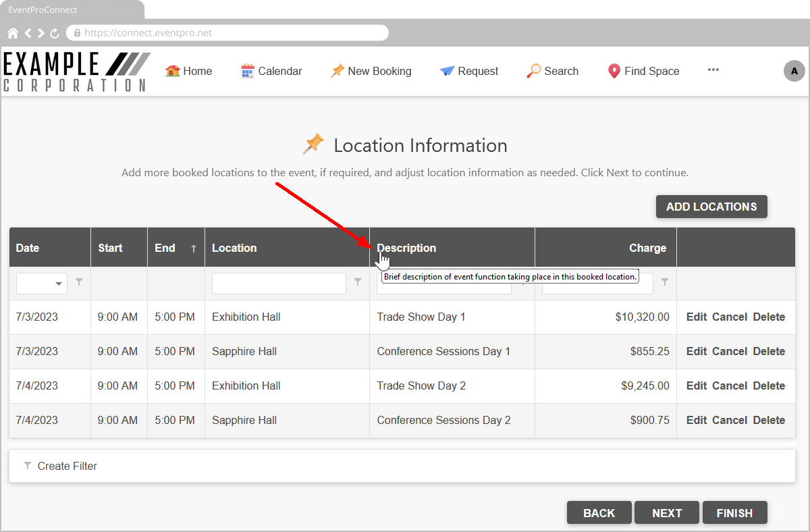Click the Charge column filter funnel icon
The width and height of the screenshot is (810, 532).
[x=665, y=282]
